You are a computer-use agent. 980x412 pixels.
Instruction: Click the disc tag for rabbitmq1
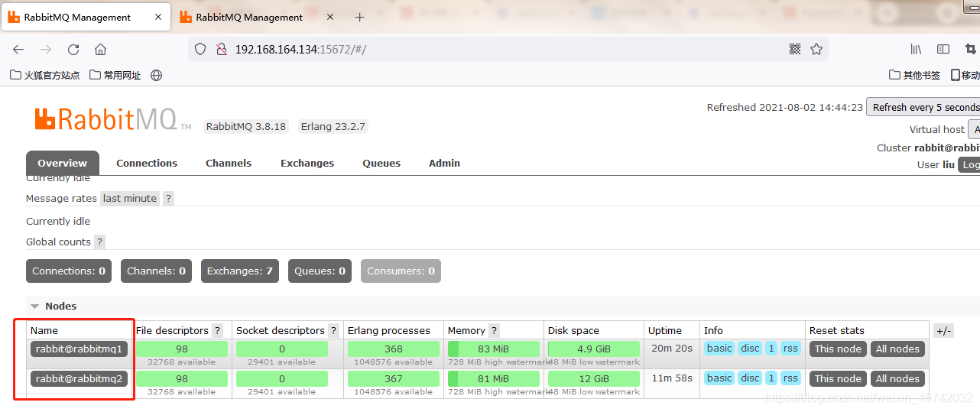(x=750, y=349)
